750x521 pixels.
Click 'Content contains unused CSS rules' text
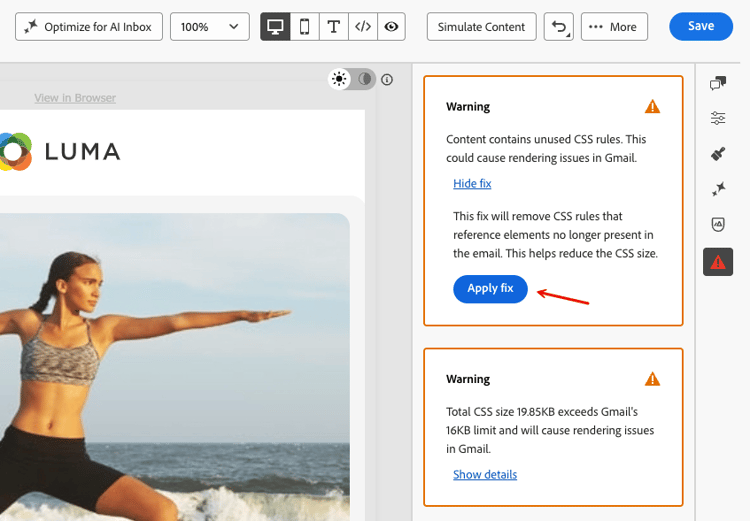pos(546,148)
